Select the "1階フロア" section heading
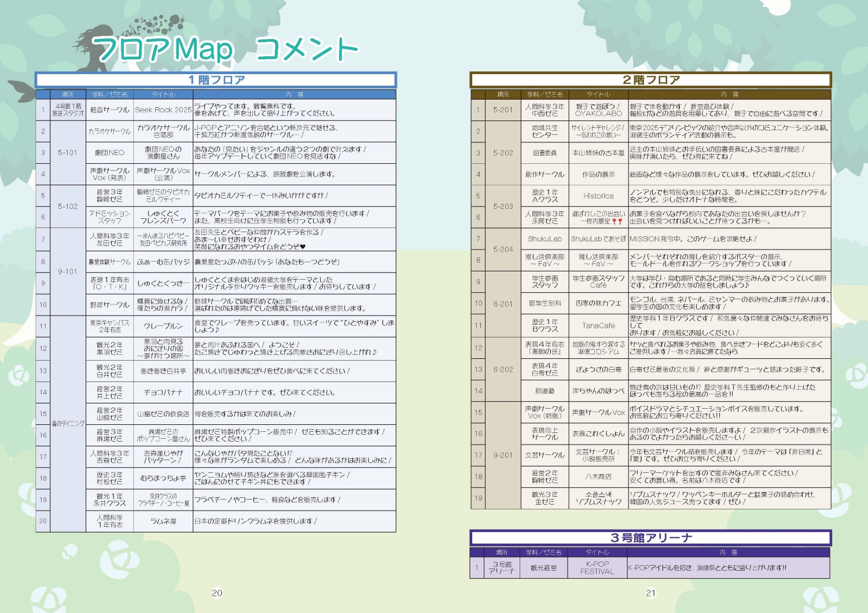 [x=216, y=80]
